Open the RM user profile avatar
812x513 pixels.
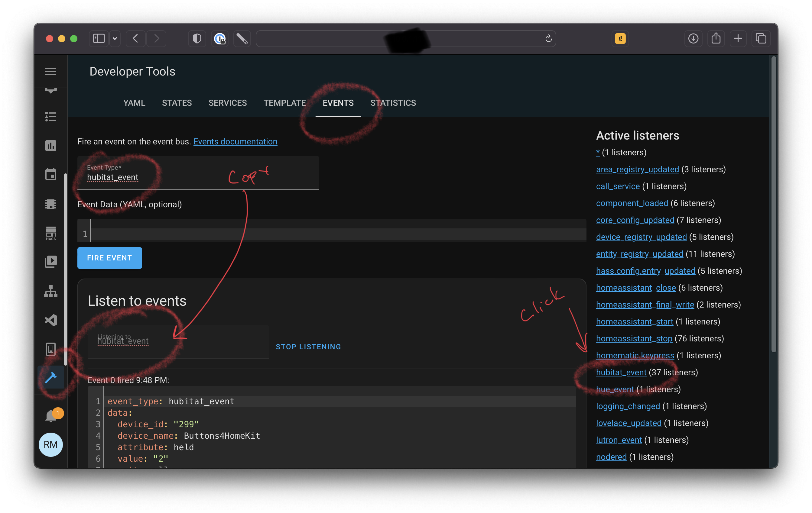(50, 444)
